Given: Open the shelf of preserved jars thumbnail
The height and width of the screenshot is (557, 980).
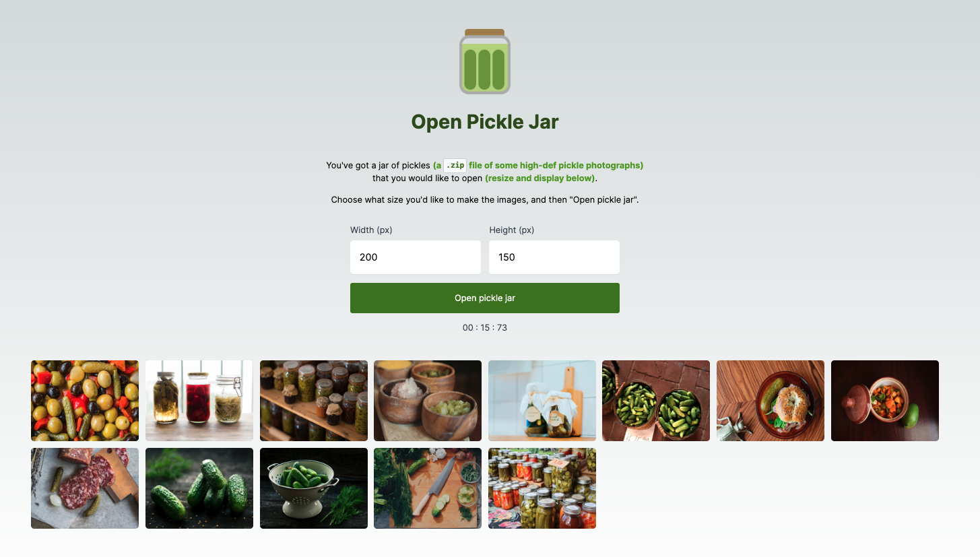Looking at the screenshot, I should [x=314, y=401].
